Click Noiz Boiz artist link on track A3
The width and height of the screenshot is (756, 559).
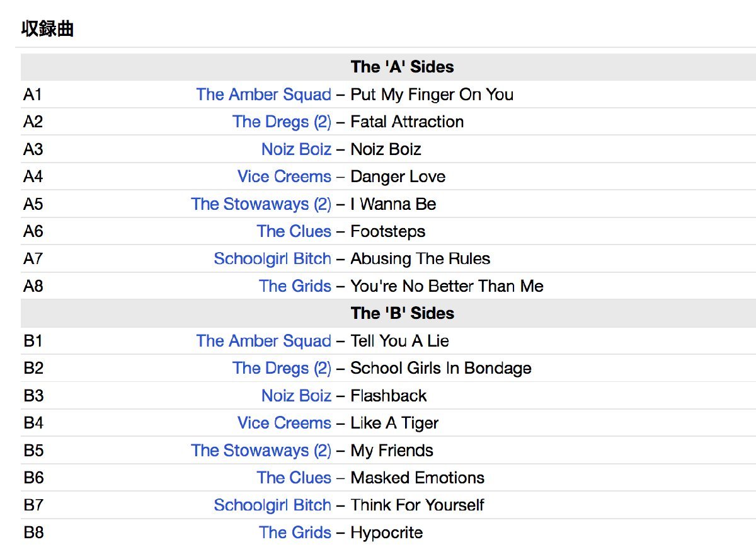click(296, 149)
